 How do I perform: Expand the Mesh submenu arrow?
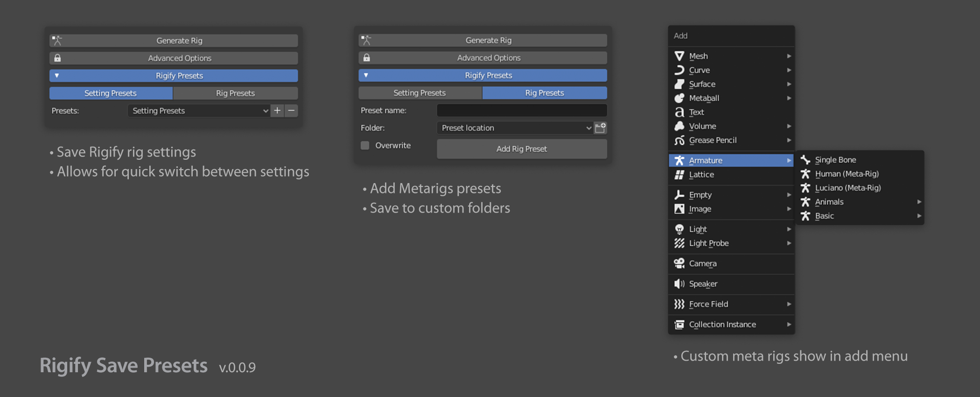coord(789,56)
